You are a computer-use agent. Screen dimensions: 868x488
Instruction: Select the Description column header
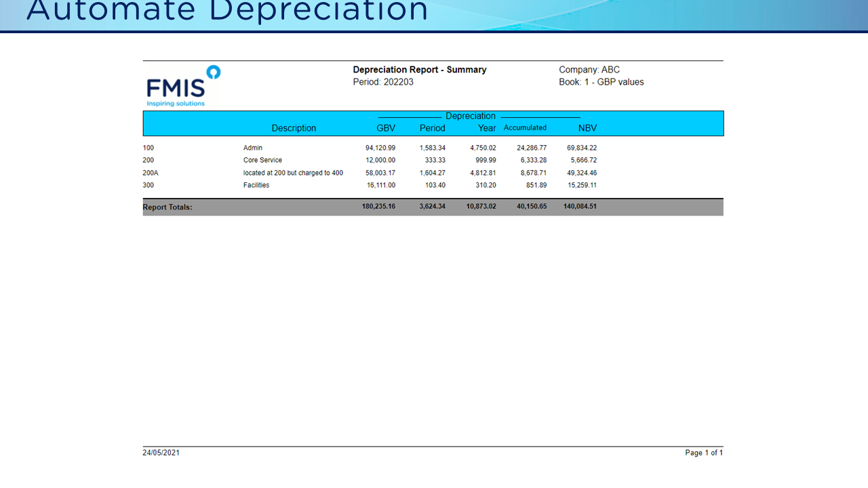(x=294, y=127)
